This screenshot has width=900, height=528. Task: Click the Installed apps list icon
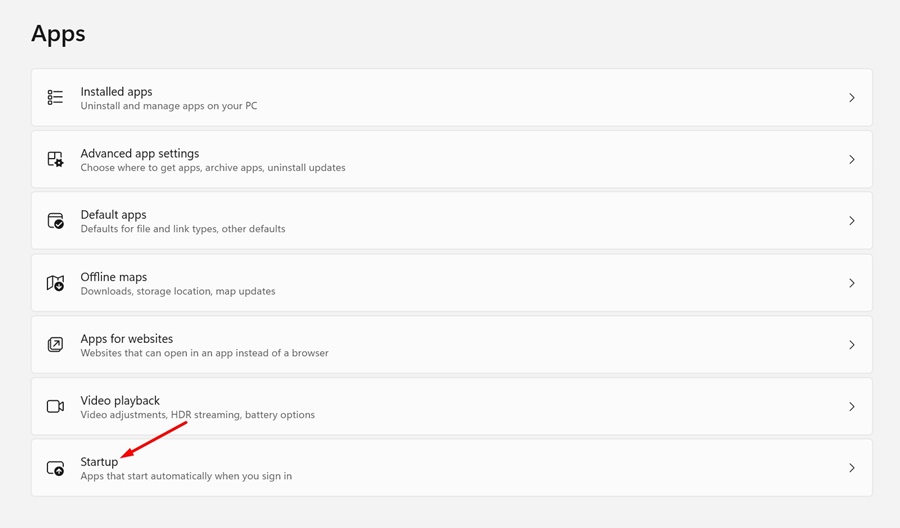click(55, 98)
